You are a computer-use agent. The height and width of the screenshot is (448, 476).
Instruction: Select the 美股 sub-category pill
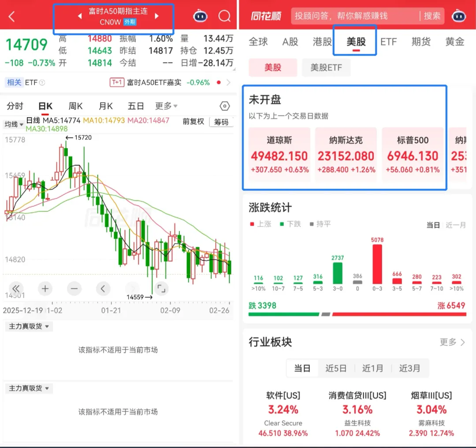point(273,67)
